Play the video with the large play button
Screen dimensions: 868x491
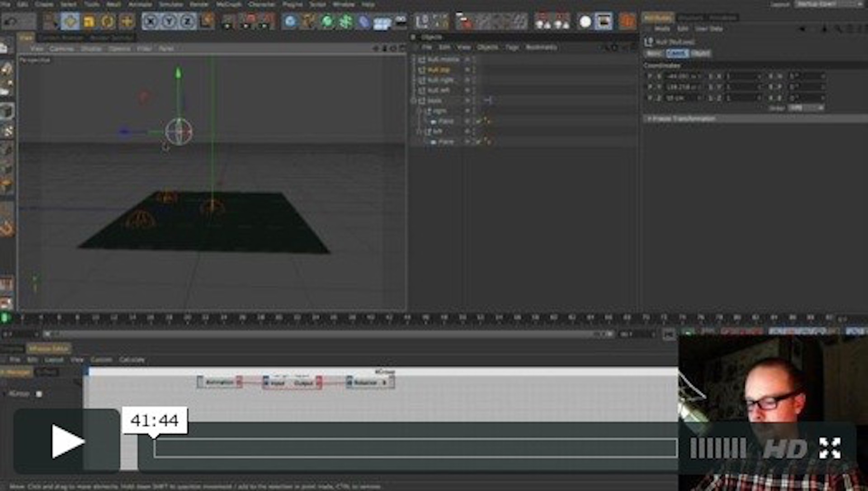coord(67,441)
